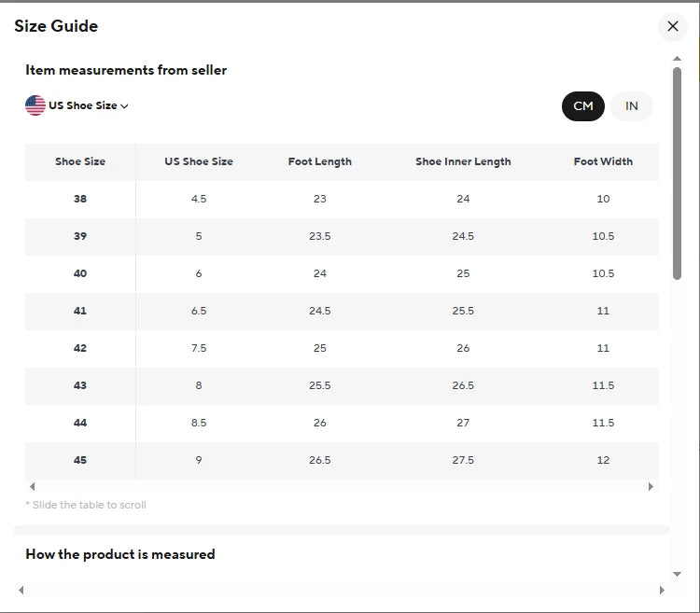Click the US Shoe Size column header
The width and height of the screenshot is (700, 613).
(199, 161)
